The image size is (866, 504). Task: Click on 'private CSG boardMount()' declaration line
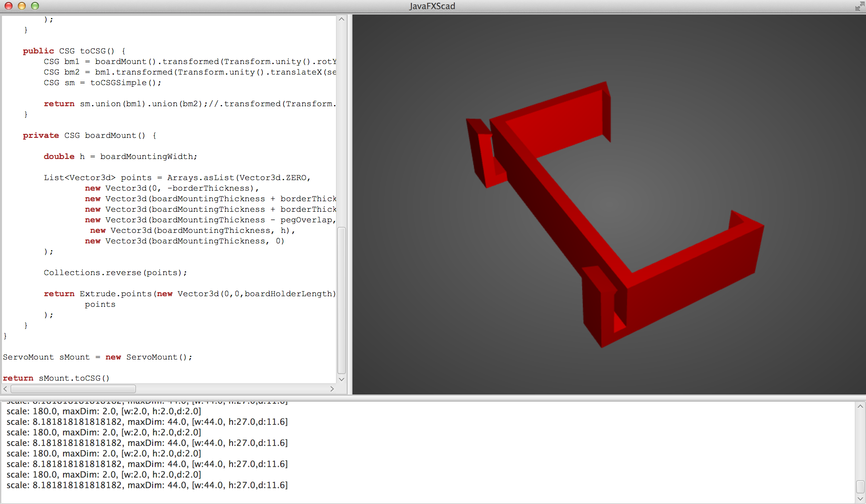[x=89, y=136]
